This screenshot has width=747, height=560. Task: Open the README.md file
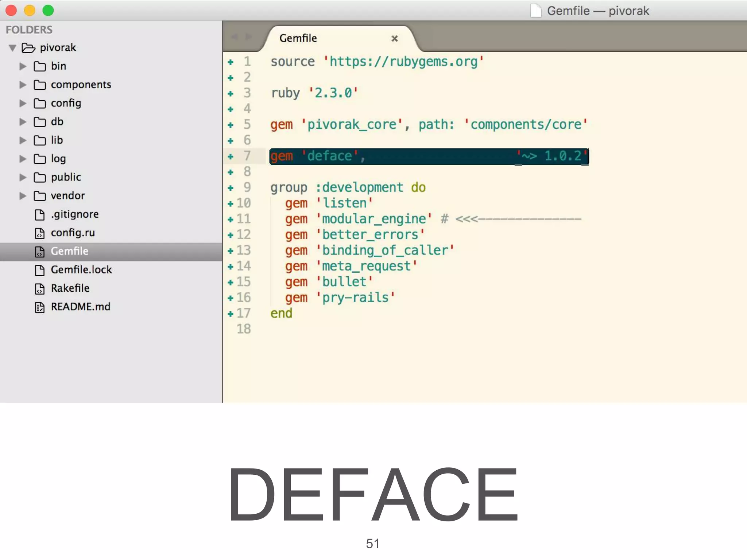tap(81, 307)
